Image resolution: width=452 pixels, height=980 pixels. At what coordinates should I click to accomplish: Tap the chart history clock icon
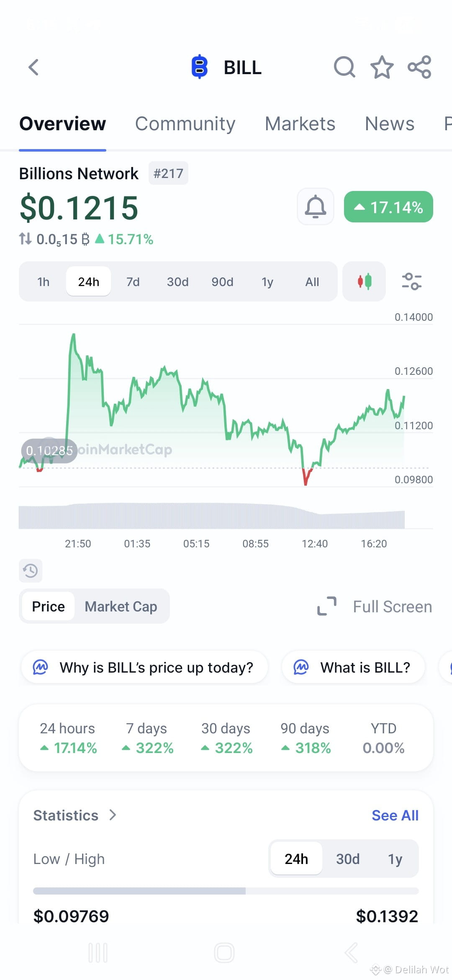(x=31, y=570)
